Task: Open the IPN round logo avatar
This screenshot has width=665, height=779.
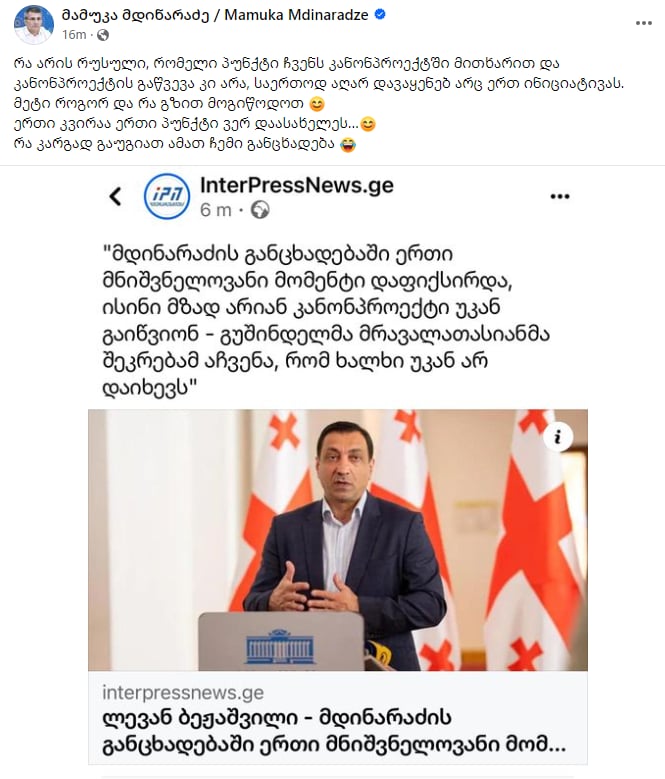Action: (167, 196)
